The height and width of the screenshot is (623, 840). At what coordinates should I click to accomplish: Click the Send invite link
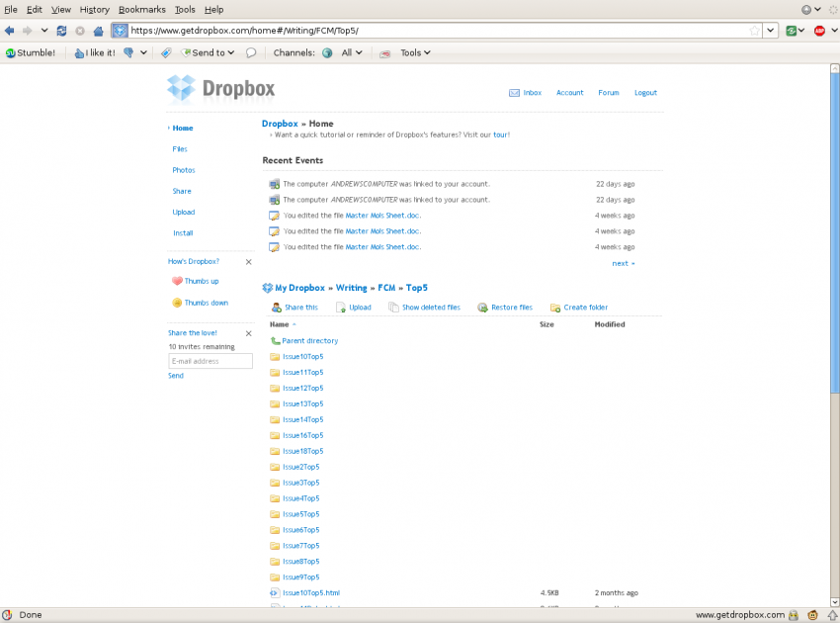(x=176, y=376)
